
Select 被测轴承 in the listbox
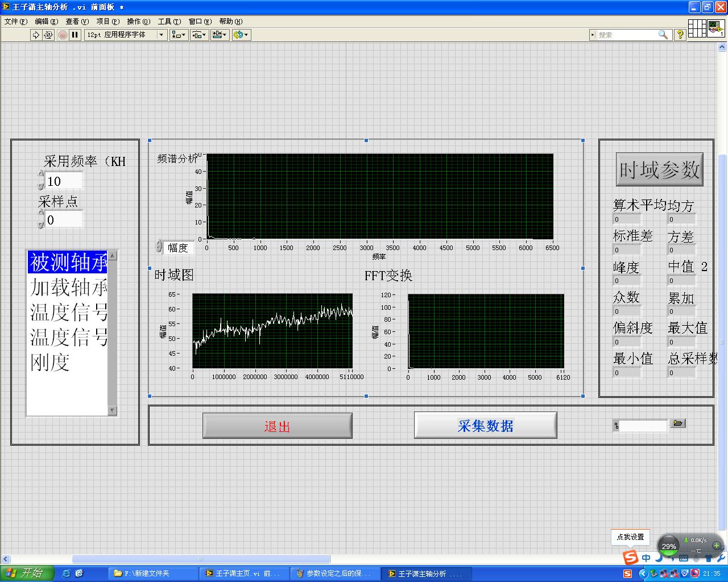(x=68, y=263)
